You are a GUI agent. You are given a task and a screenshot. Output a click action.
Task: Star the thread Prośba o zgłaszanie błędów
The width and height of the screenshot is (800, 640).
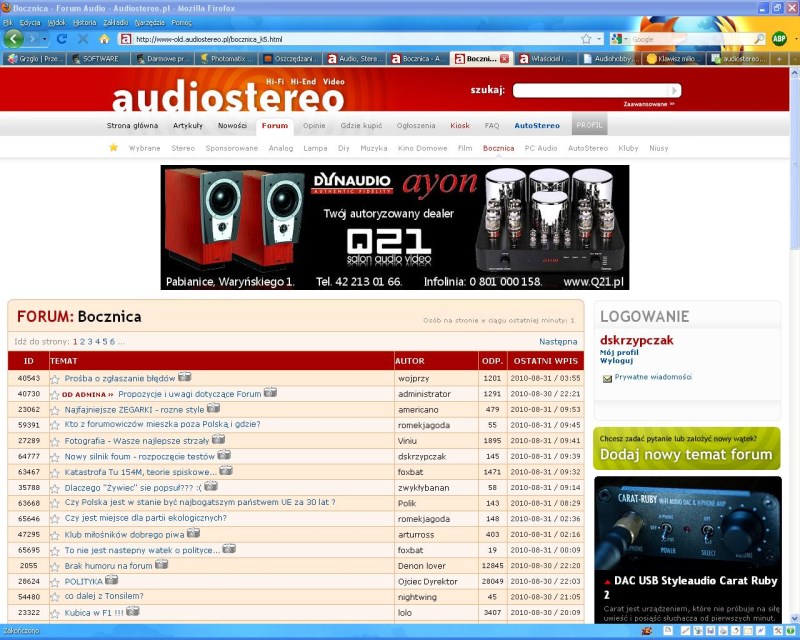55,379
